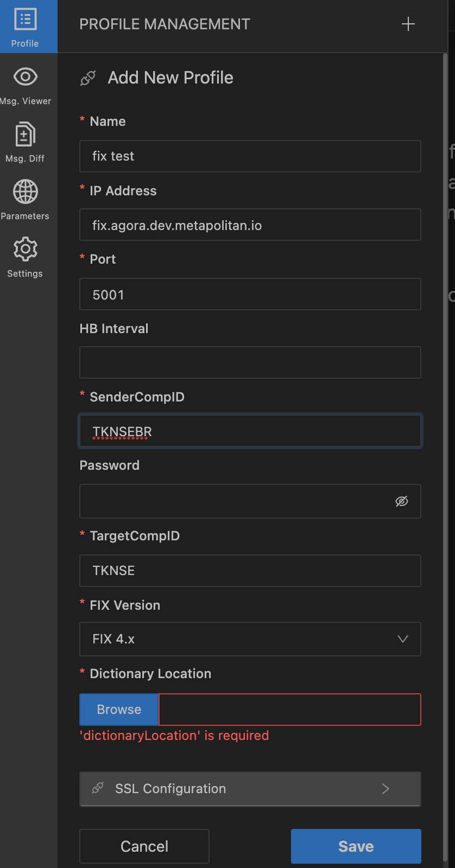Click the plug icon in SSL Configuration
The image size is (455, 868).
click(x=98, y=788)
